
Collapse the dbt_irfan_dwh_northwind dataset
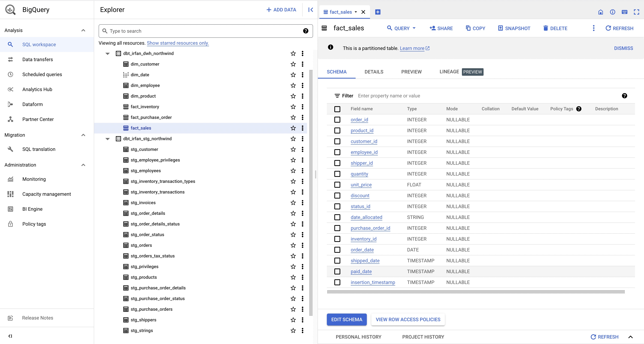[107, 53]
